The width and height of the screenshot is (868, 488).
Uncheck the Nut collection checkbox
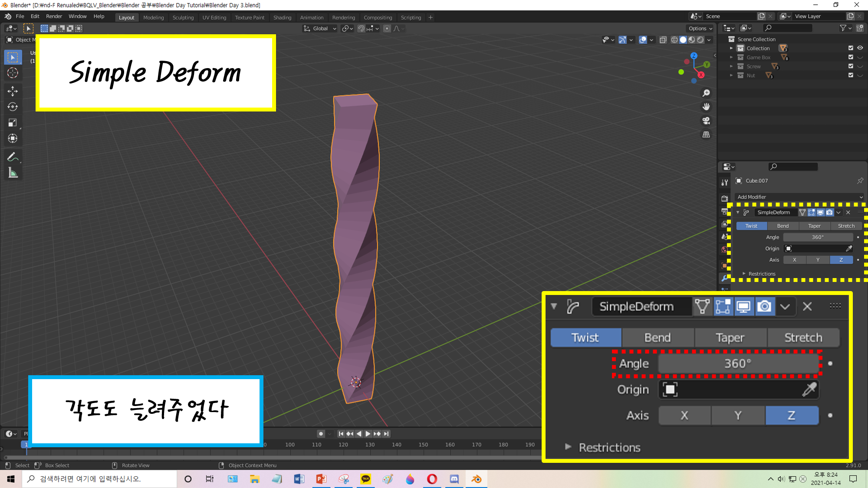click(x=851, y=75)
